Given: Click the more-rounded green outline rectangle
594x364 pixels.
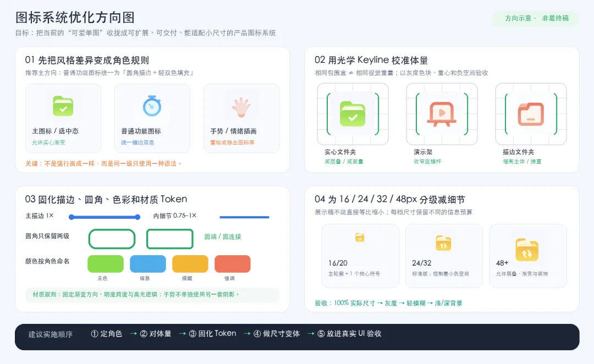Looking at the screenshot, I should tap(112, 239).
